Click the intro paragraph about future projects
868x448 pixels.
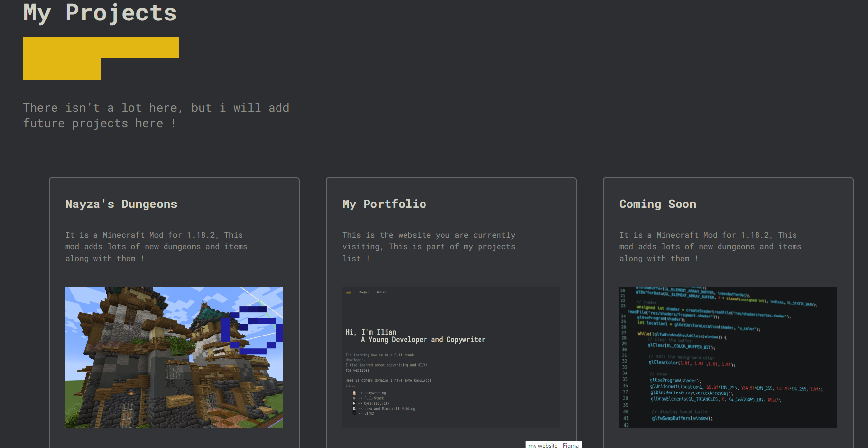coord(156,115)
